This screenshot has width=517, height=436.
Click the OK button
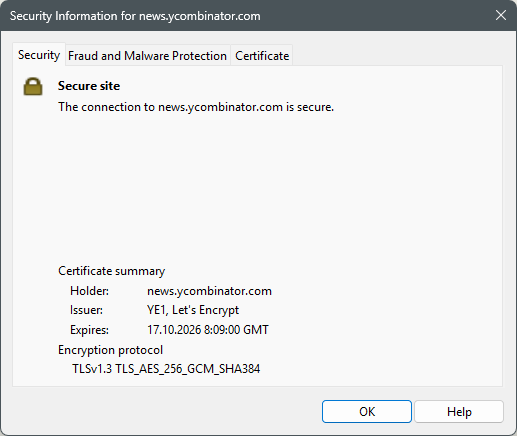(367, 412)
